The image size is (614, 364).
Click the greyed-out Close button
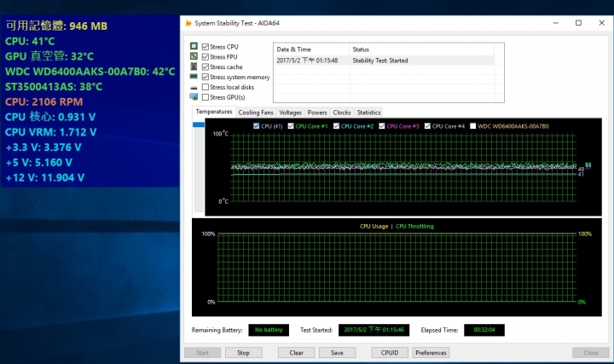[591, 353]
